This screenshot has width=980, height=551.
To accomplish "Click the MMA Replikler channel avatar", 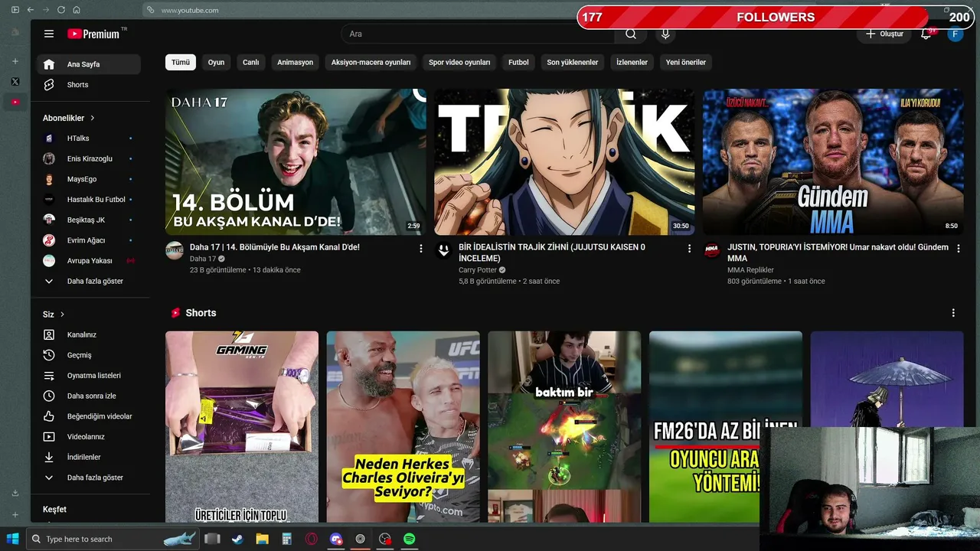I will (x=712, y=250).
